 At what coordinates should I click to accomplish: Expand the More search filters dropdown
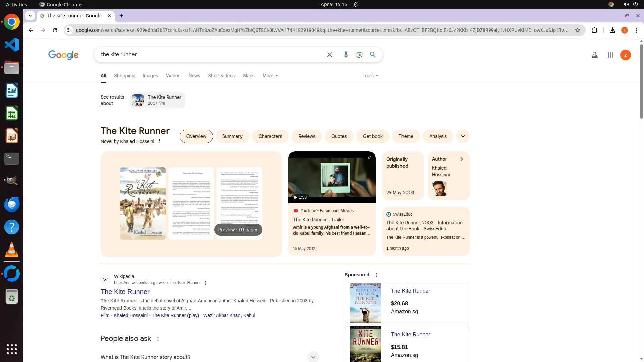(x=270, y=76)
